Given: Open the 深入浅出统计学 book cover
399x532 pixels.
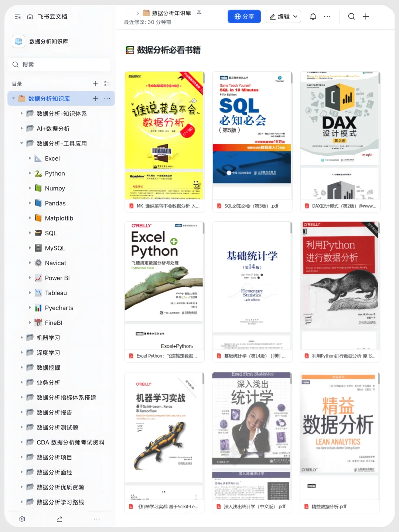Looking at the screenshot, I should (252, 436).
